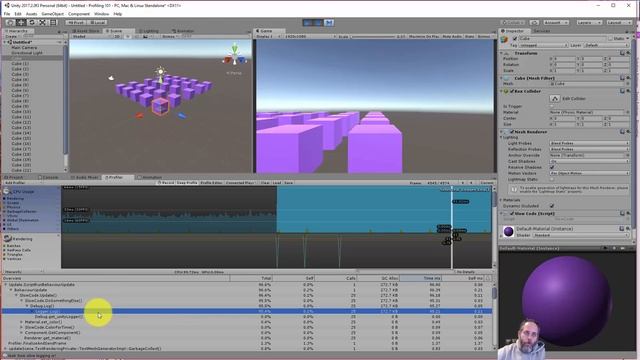The image size is (640, 360).
Task: Toggle the Lightmap Static checkbox
Action: 552,179
